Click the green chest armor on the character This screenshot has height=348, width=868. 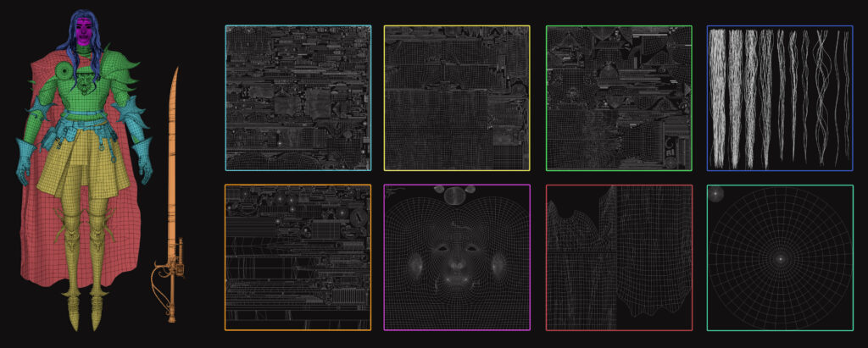click(84, 89)
